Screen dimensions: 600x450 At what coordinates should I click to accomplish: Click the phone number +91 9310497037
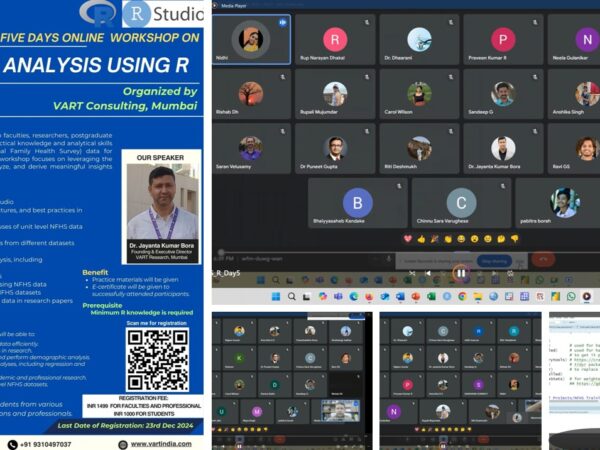(x=46, y=444)
